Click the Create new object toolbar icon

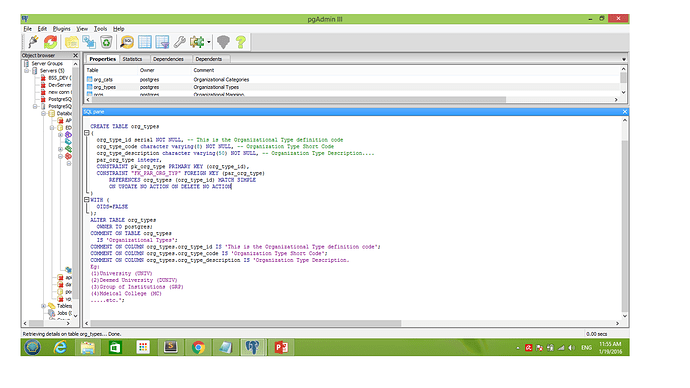89,42
